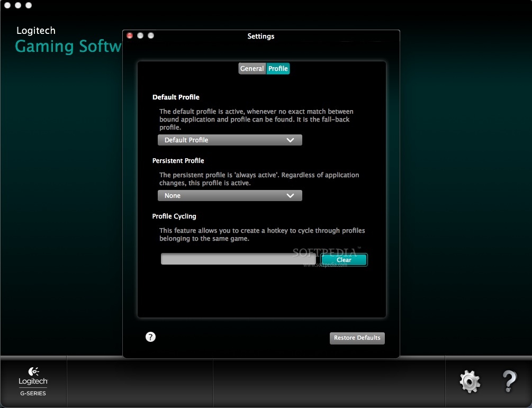Image resolution: width=532 pixels, height=408 pixels.
Task: Click the 'Persistent Profile' section heading
Action: 178,161
